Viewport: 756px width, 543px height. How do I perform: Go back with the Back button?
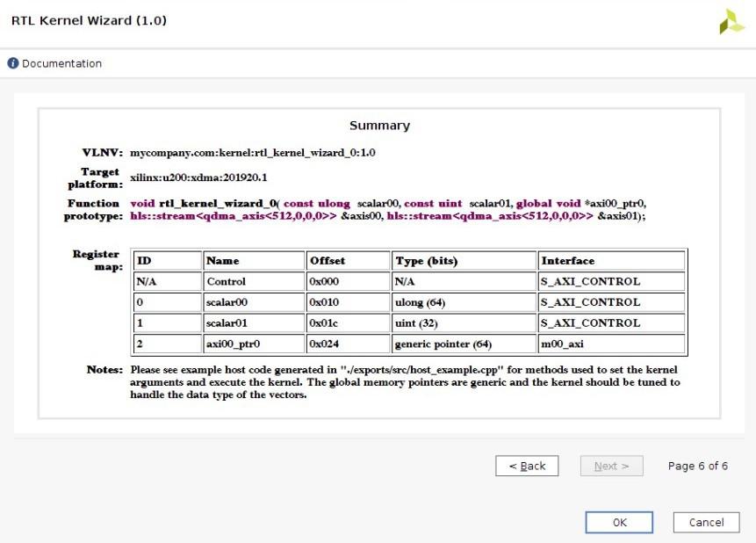pyautogui.click(x=527, y=466)
